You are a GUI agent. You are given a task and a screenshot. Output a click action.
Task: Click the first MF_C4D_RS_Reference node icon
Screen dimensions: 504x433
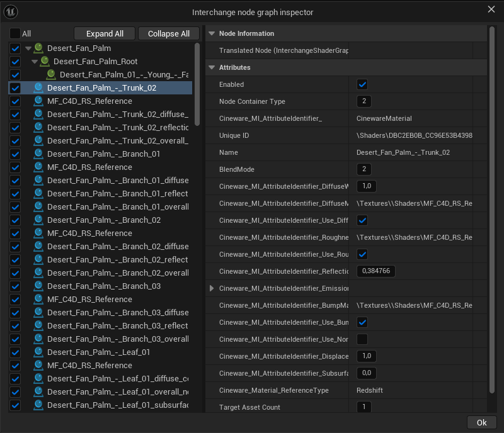pyautogui.click(x=38, y=101)
